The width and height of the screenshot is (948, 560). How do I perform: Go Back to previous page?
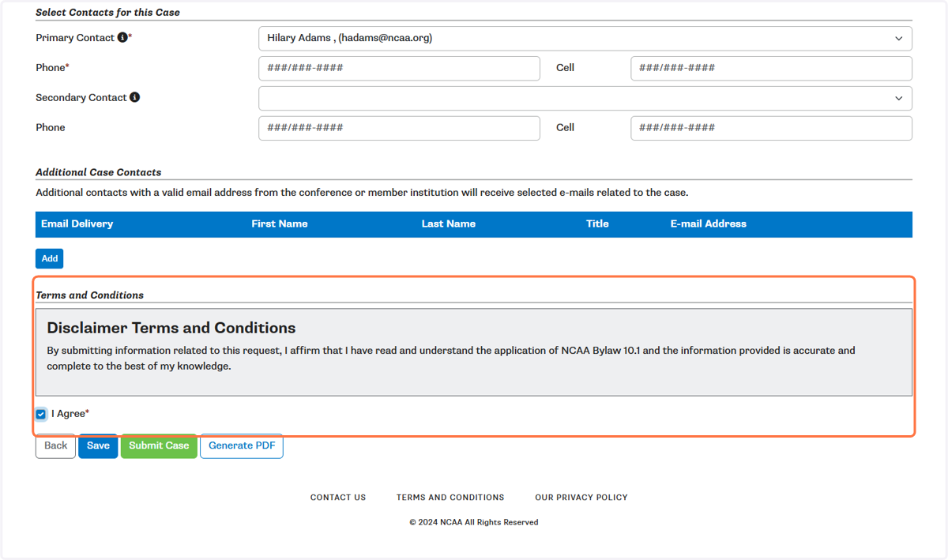pyautogui.click(x=55, y=445)
